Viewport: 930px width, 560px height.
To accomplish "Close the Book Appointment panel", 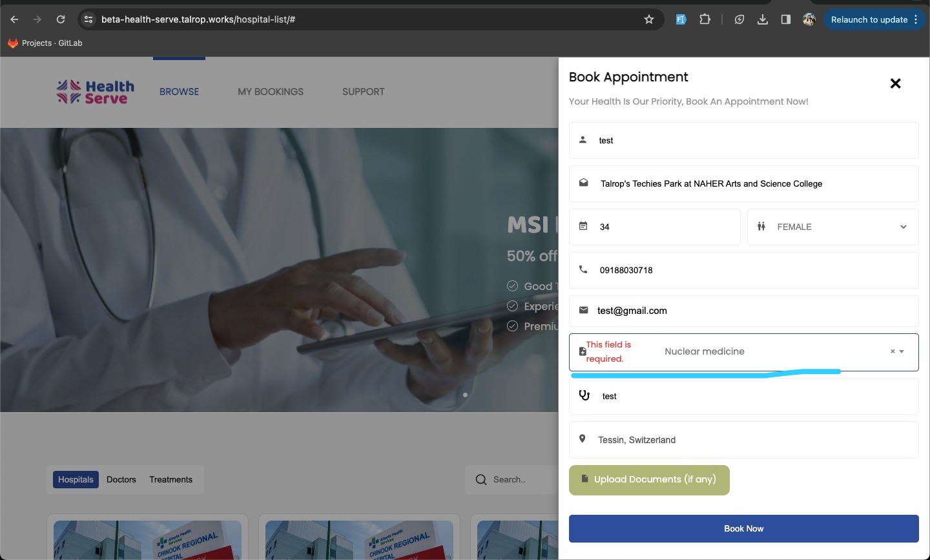I will (x=895, y=83).
